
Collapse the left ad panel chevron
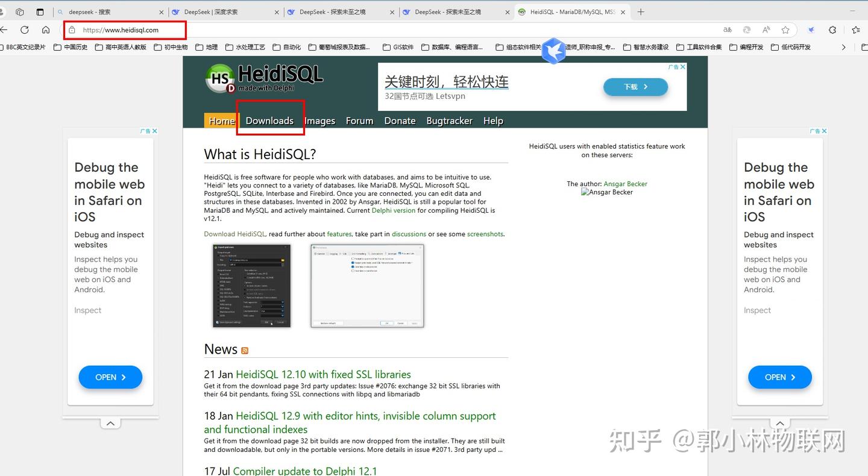pos(110,423)
